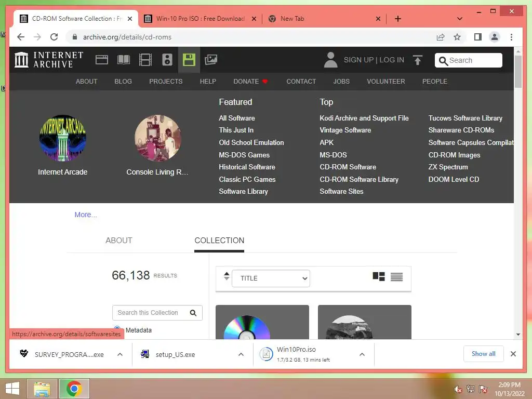The height and width of the screenshot is (399, 532).
Task: Click SIGN UP | LOG IN
Action: click(x=374, y=60)
